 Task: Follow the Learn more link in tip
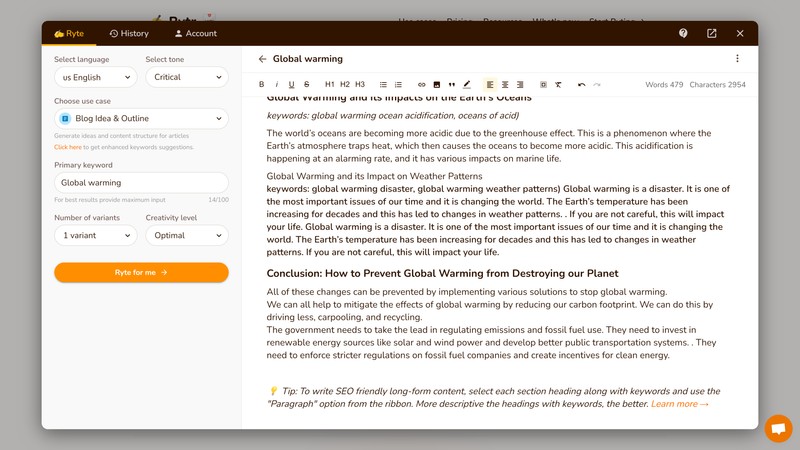pos(680,404)
